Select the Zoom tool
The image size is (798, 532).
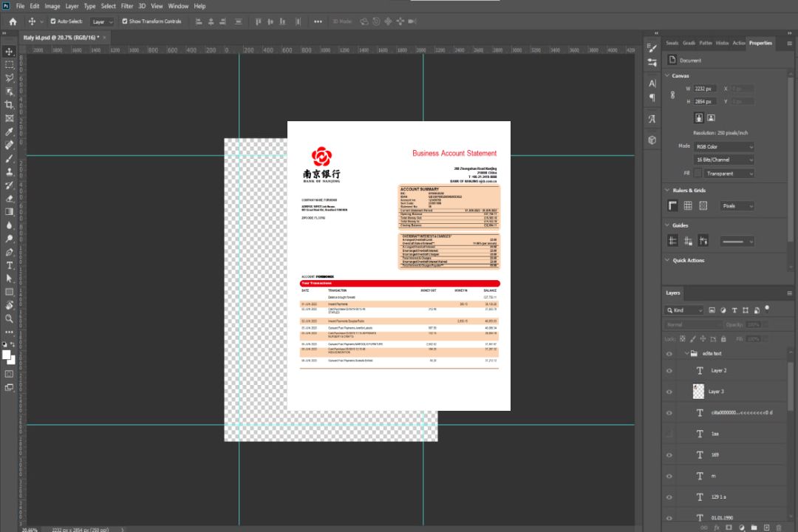(x=9, y=318)
